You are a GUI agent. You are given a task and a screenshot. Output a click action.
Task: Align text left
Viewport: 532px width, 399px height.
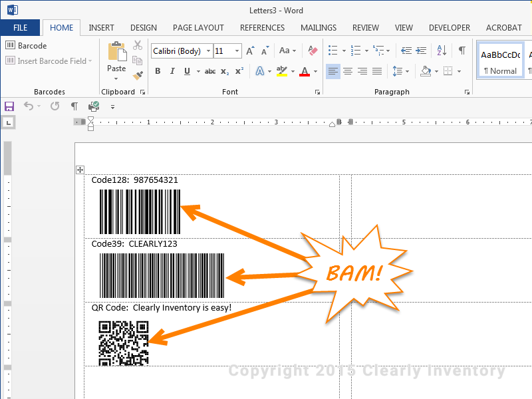pos(333,71)
